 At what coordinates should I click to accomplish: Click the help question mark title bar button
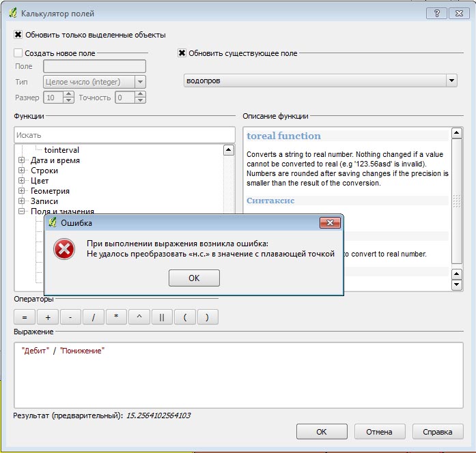[x=436, y=14]
